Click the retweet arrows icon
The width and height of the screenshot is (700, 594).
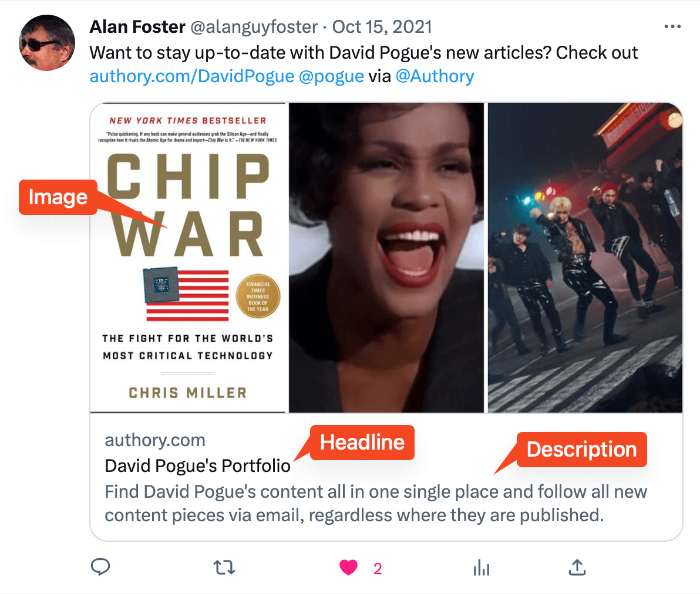(224, 568)
